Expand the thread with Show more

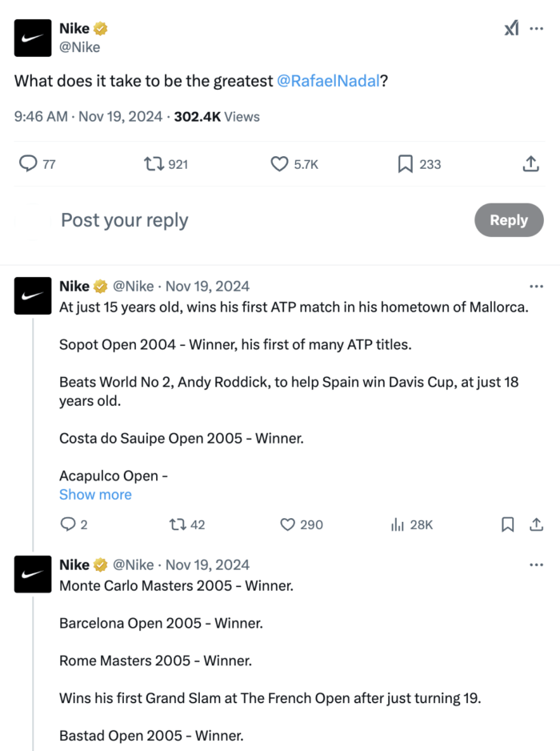click(x=95, y=495)
